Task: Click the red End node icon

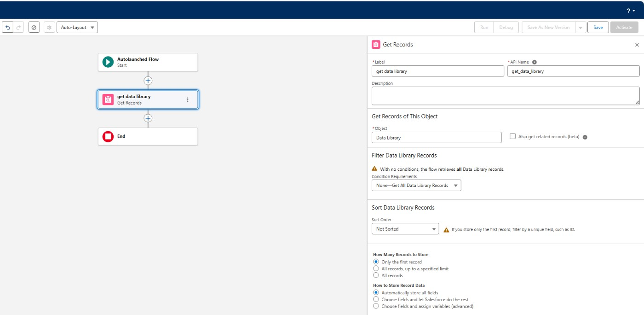Action: [108, 136]
